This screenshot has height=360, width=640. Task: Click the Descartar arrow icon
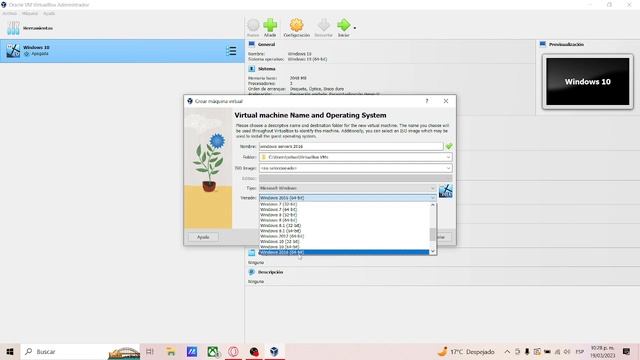pyautogui.click(x=323, y=25)
